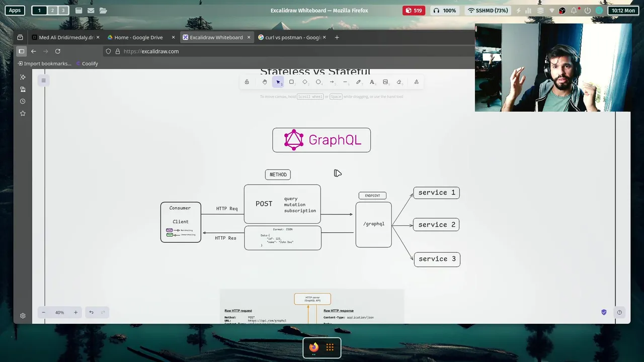Select the GraphQL logo box on canvas
Viewport: 644px width, 362px height.
coord(321,140)
